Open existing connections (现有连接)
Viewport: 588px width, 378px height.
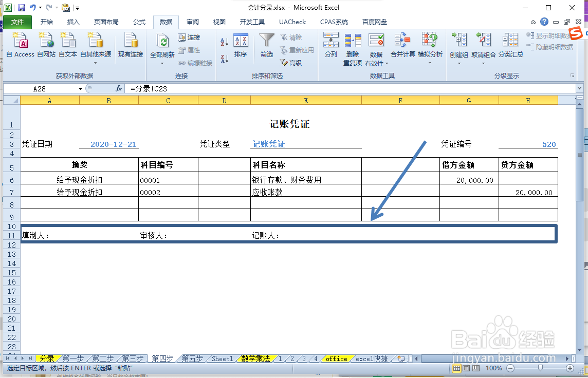click(131, 45)
